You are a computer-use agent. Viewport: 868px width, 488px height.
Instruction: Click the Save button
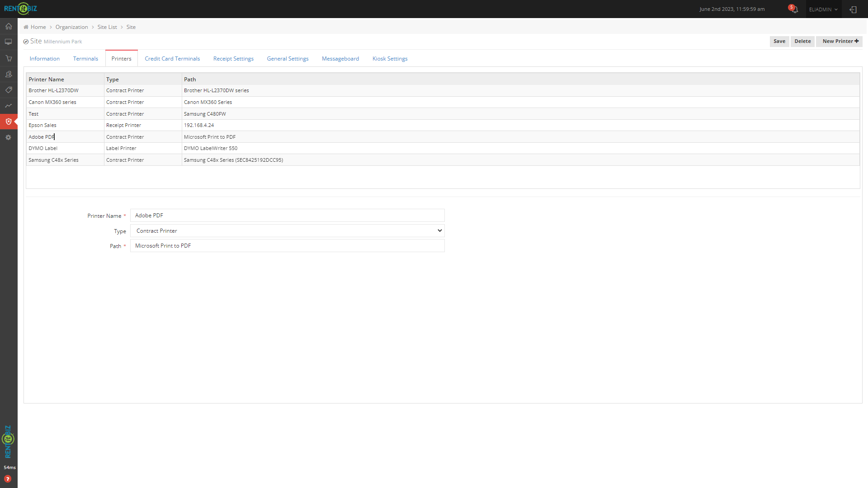tap(779, 41)
